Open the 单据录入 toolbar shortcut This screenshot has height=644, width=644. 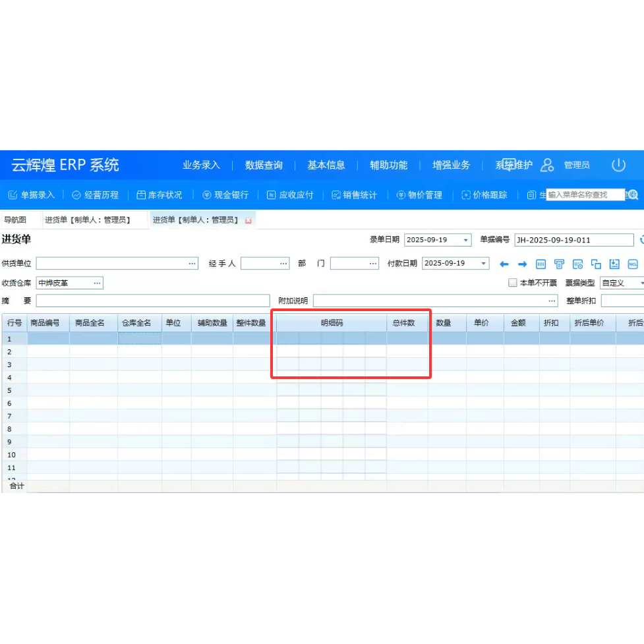tap(32, 194)
